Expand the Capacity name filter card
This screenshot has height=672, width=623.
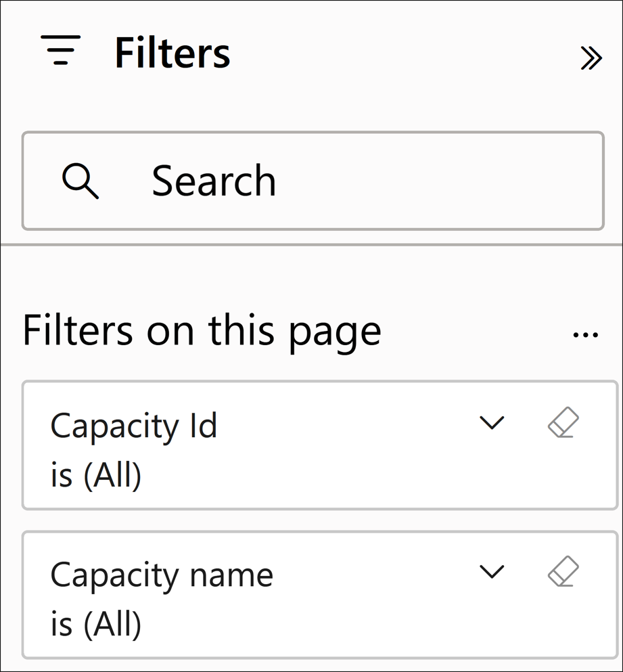point(492,572)
